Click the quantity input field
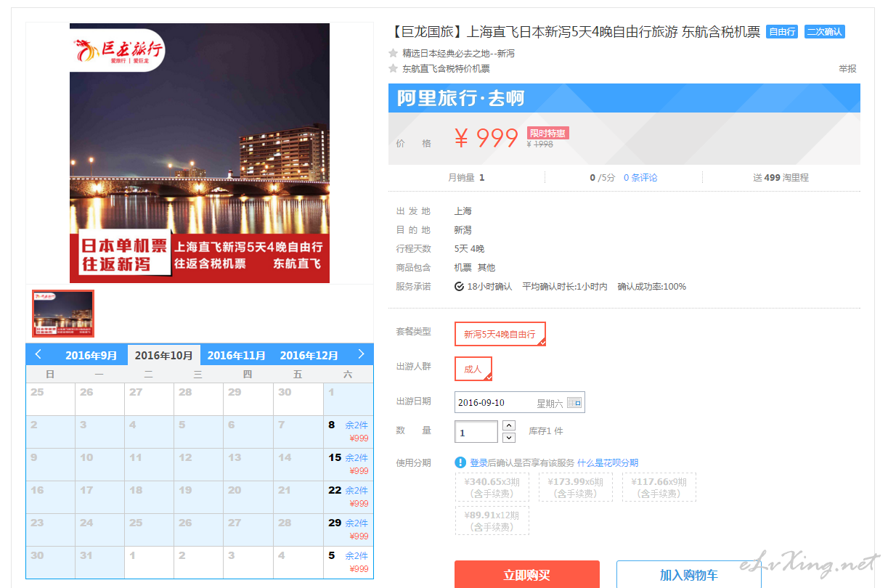The image size is (888, 588). 476,431
